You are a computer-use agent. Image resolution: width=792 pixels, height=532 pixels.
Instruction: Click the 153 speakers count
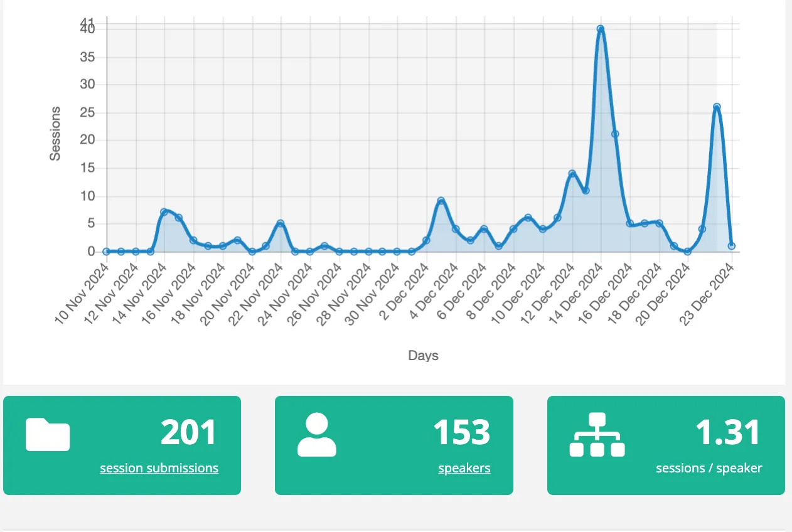pos(461,432)
